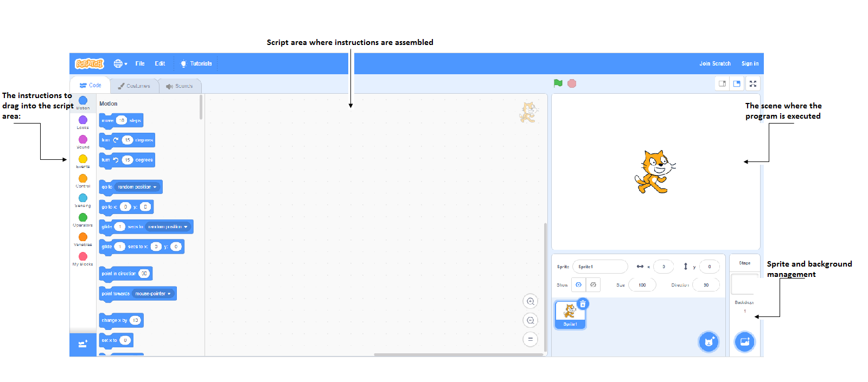Select the Control block category
The height and width of the screenshot is (382, 868).
pos(83,180)
